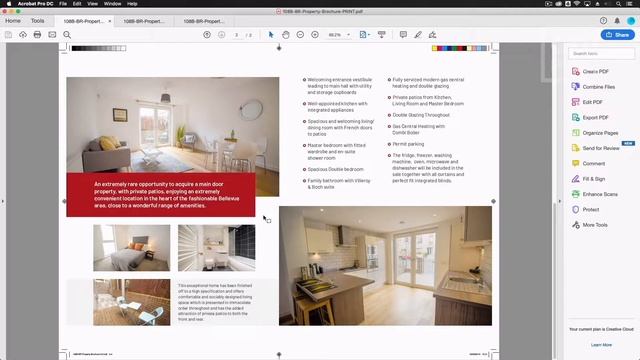The image size is (640, 360).
Task: Open the find text magnifier icon
Action: pyautogui.click(x=67, y=35)
